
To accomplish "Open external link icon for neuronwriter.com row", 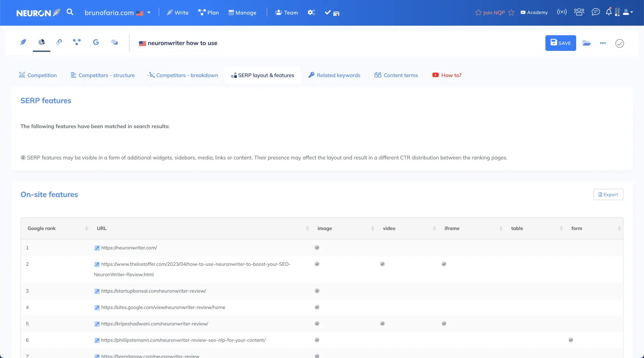I will point(97,248).
